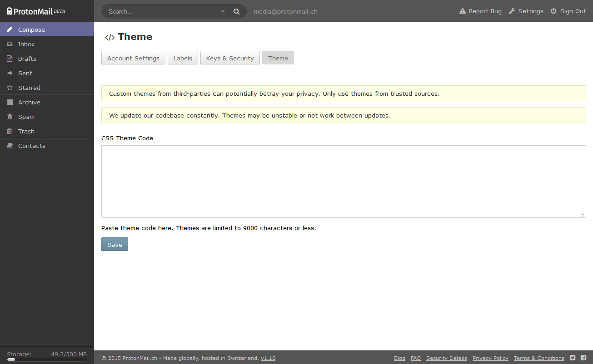The width and height of the screenshot is (593, 364).
Task: Open the Trash folder
Action: (x=10, y=131)
